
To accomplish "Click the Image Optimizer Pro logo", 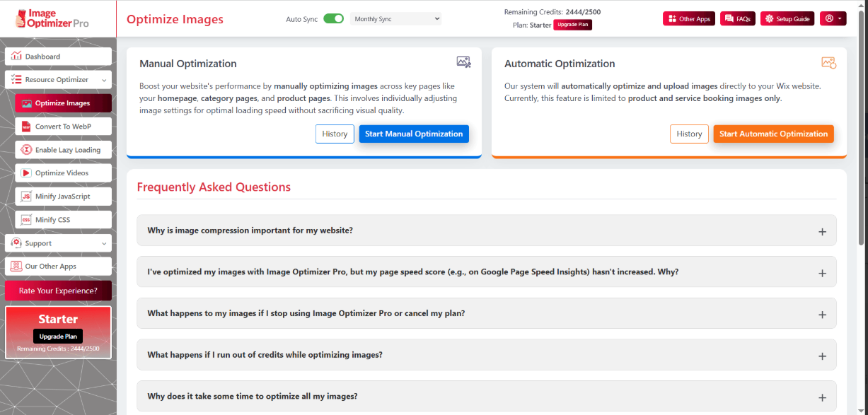I will click(x=52, y=18).
